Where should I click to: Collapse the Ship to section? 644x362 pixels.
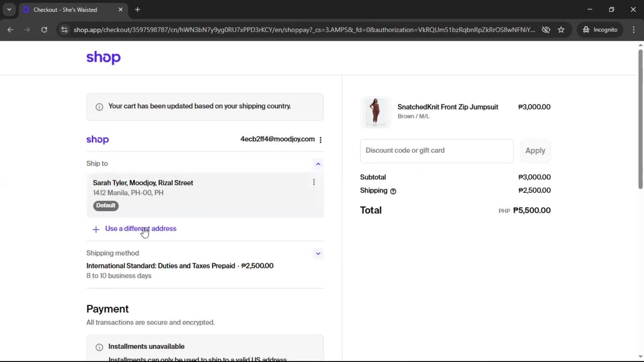318,164
